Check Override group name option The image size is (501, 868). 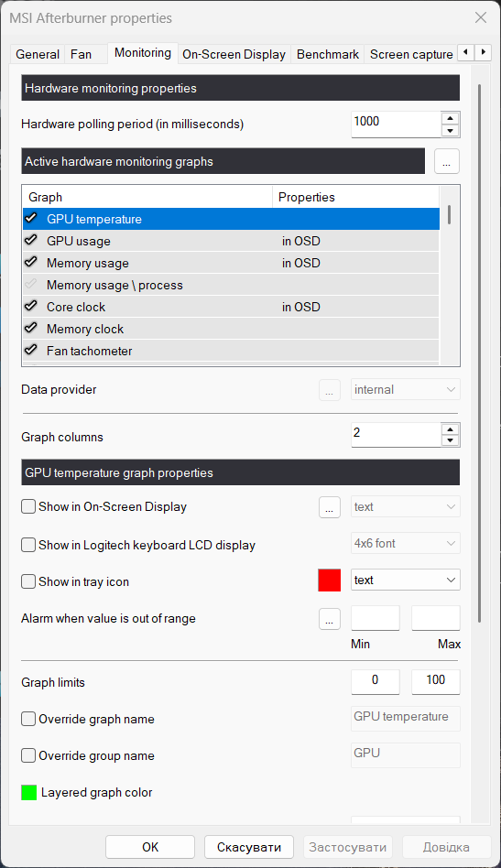tap(28, 755)
